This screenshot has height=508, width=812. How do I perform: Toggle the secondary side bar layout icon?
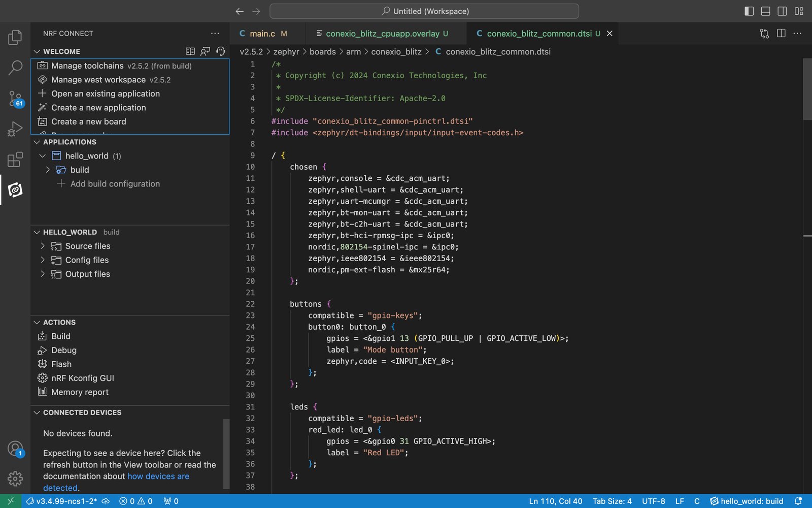[x=782, y=11]
